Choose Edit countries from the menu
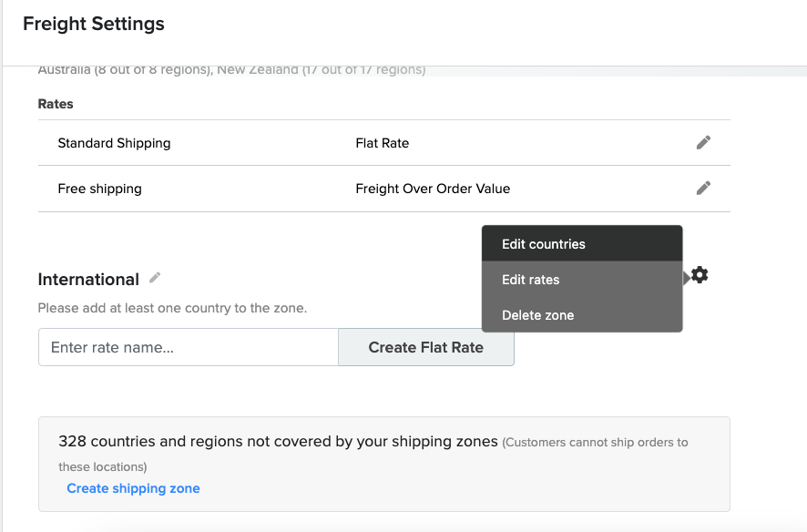807x532 pixels. (x=582, y=243)
